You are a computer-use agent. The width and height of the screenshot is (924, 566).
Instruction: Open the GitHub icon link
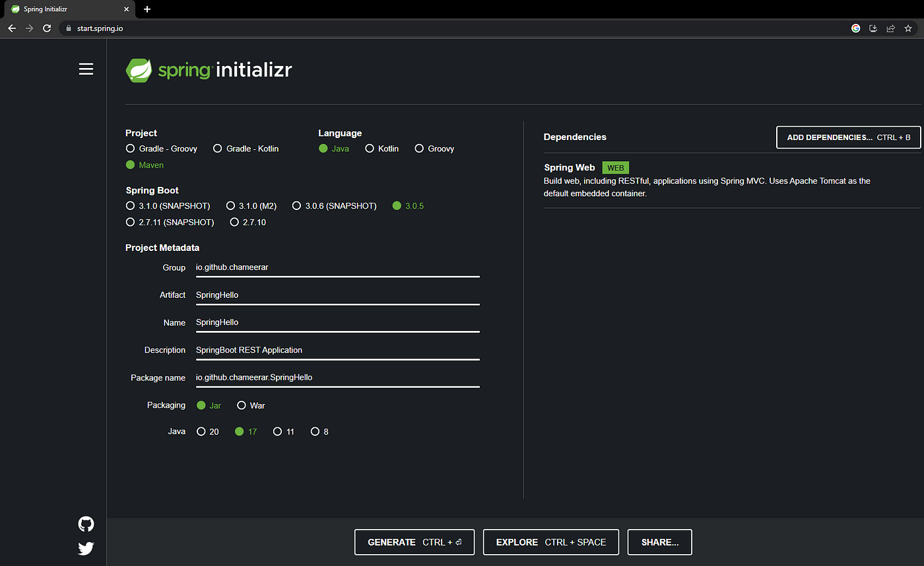[x=86, y=524]
